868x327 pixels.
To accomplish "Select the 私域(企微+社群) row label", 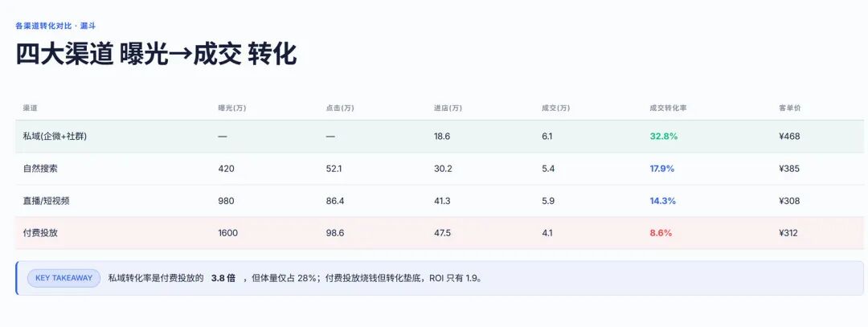I will [51, 136].
